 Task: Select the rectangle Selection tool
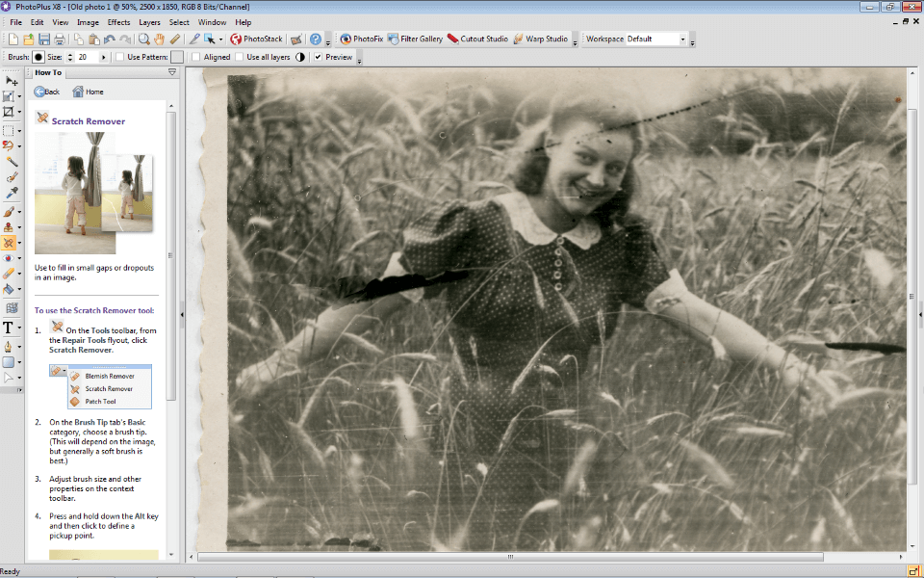point(9,131)
